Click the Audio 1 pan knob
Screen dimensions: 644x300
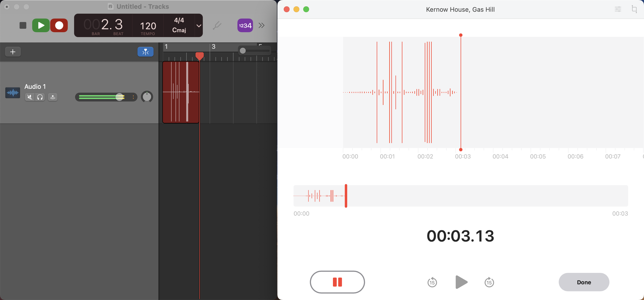point(147,97)
